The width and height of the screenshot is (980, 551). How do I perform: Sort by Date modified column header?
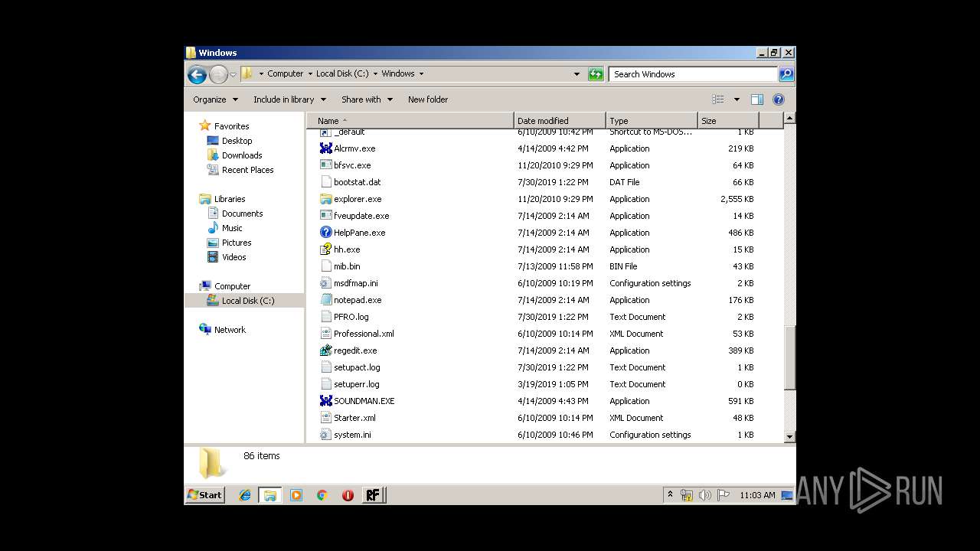(560, 121)
